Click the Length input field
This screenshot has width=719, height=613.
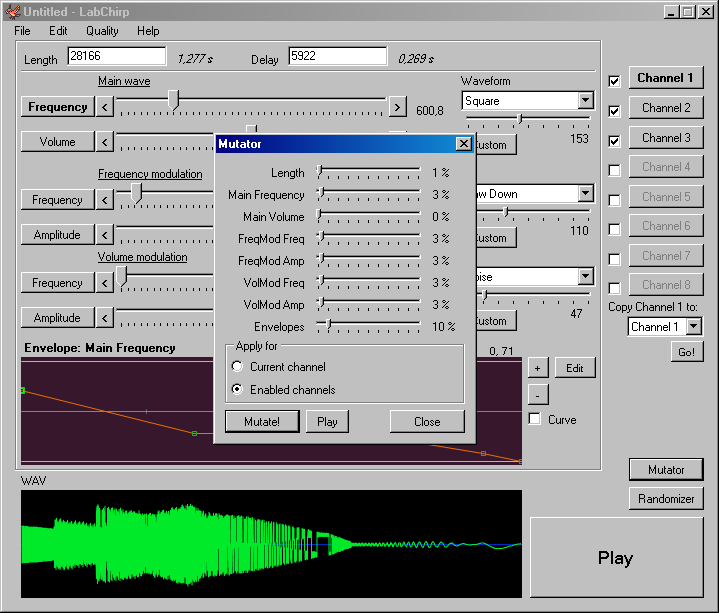(116, 56)
